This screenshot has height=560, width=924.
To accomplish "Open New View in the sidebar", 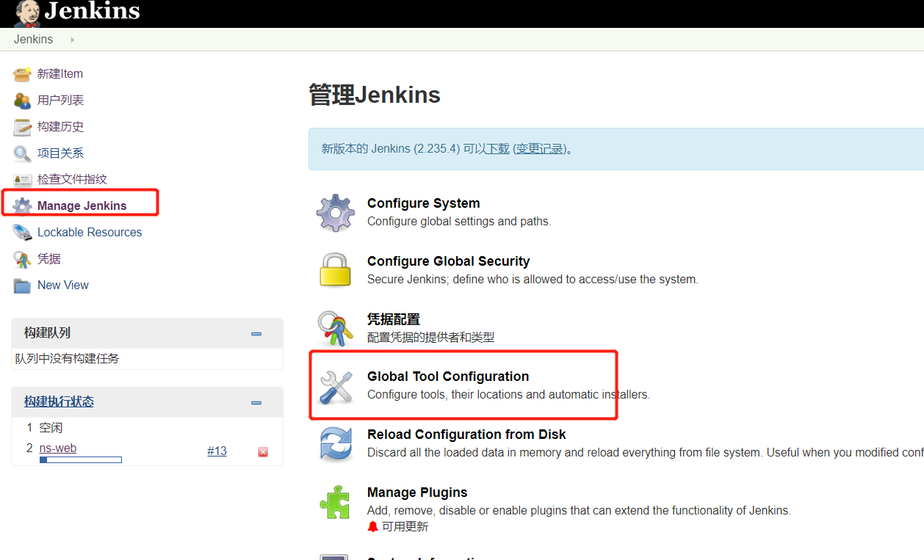I will click(63, 286).
